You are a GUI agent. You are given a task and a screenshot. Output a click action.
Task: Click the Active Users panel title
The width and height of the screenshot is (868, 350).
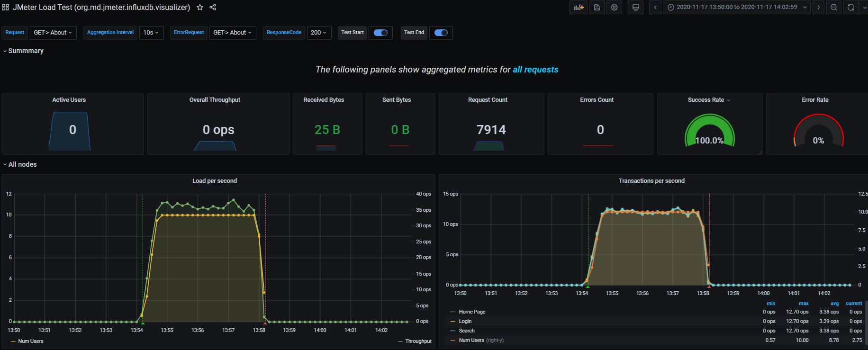(69, 100)
